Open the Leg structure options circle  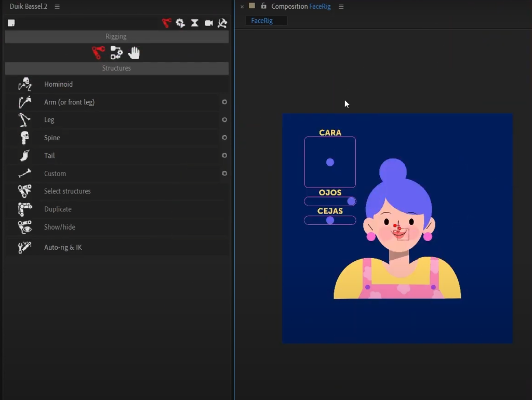tap(224, 119)
